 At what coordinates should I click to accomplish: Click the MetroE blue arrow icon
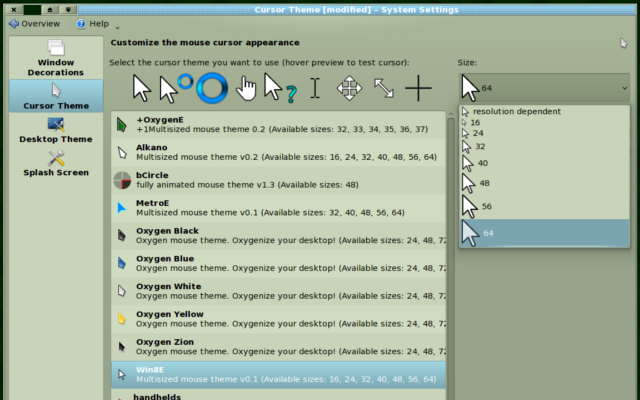tap(122, 208)
